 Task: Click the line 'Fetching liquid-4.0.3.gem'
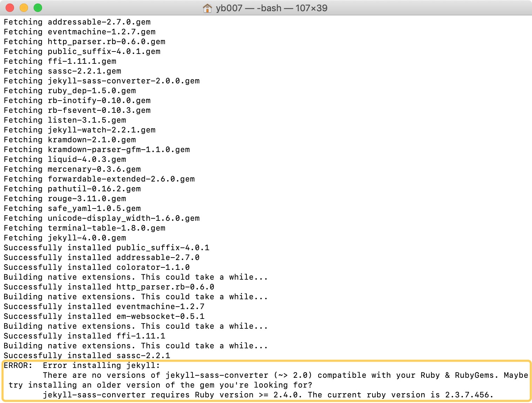[65, 159]
